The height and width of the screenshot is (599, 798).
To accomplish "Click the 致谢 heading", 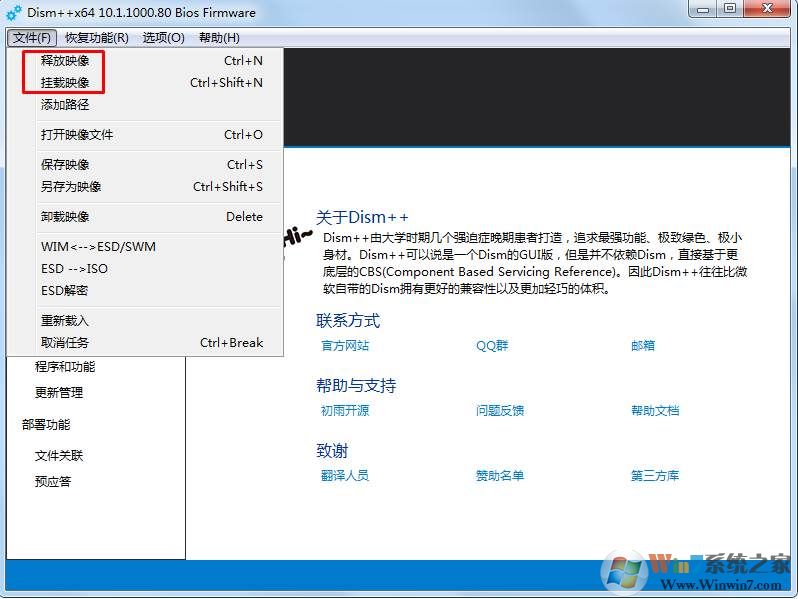I will [332, 451].
